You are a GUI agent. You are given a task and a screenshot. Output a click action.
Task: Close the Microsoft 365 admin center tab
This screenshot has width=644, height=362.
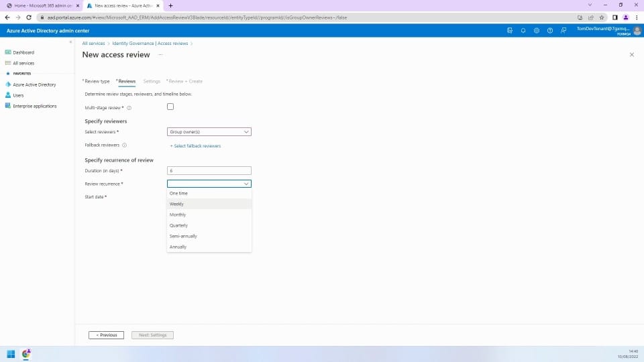78,6
